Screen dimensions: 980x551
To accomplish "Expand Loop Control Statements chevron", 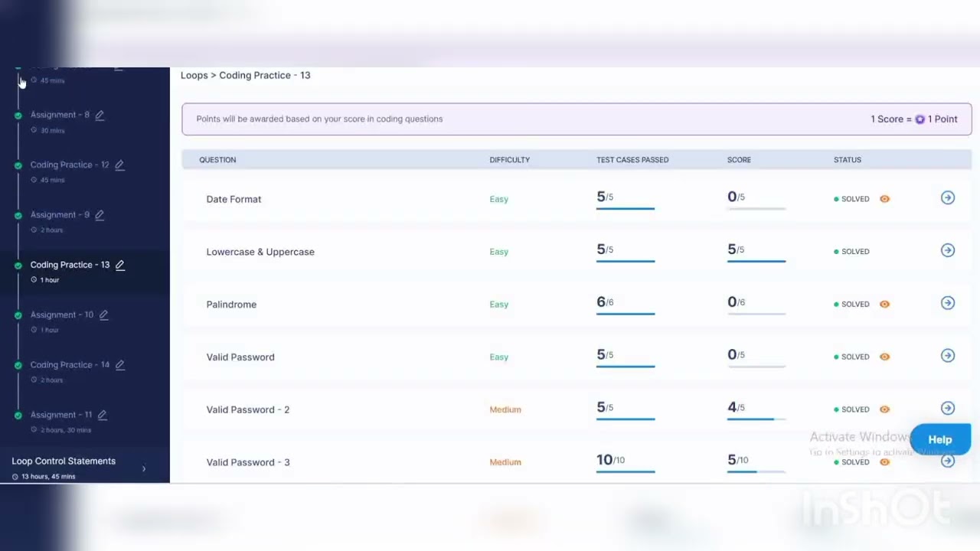I will point(144,469).
